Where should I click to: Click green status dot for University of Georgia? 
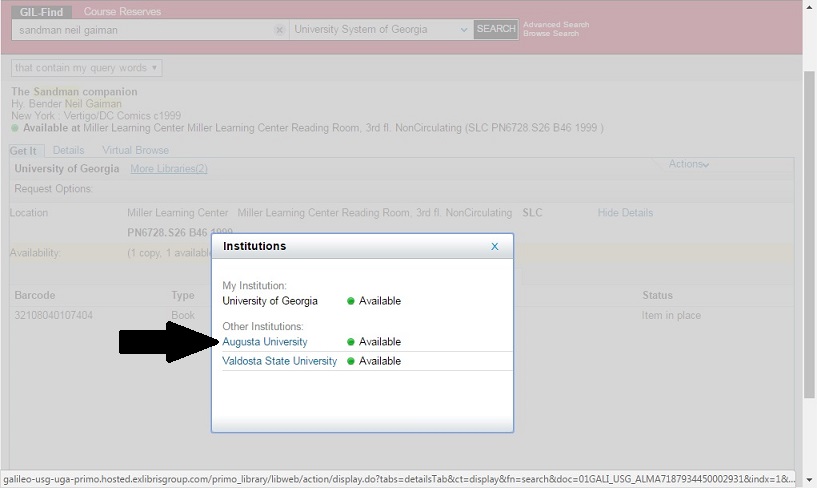(351, 301)
